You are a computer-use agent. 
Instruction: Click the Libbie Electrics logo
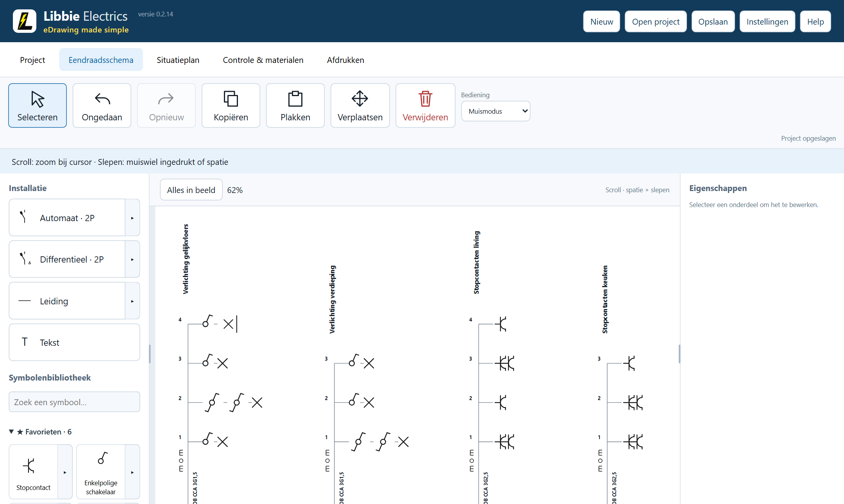(x=25, y=21)
